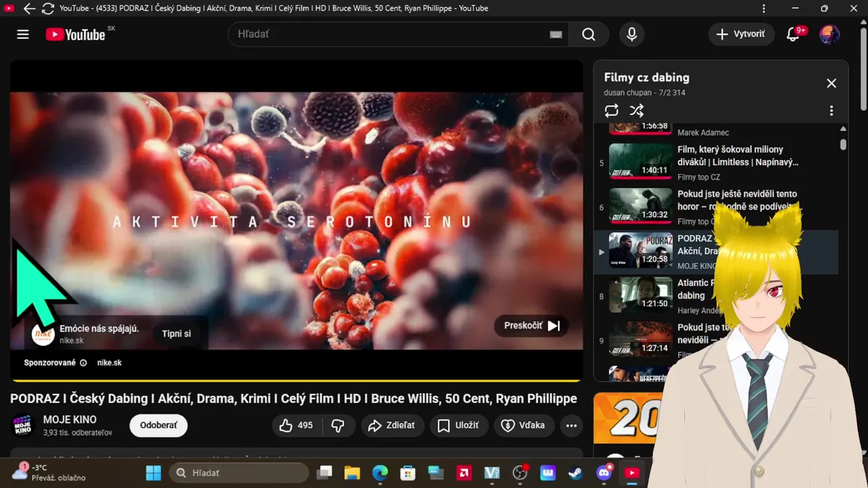Go back using the browser back arrow
Image resolution: width=868 pixels, height=488 pixels.
coord(28,9)
